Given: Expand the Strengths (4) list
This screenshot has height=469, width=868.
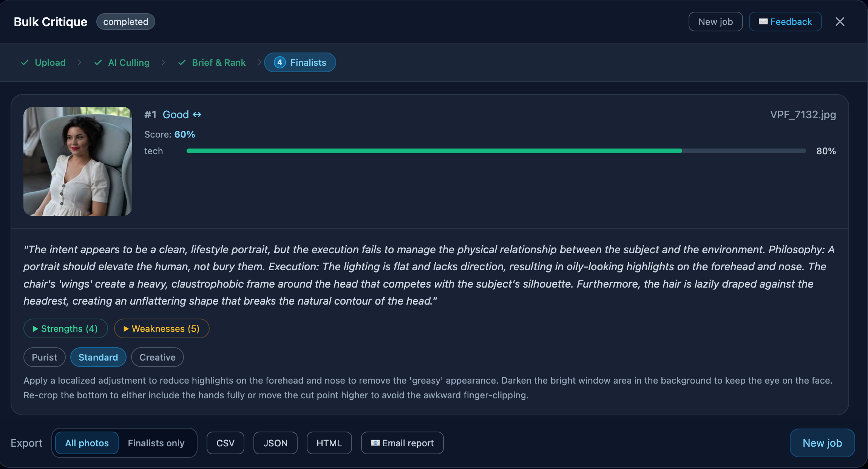Looking at the screenshot, I should [x=65, y=328].
